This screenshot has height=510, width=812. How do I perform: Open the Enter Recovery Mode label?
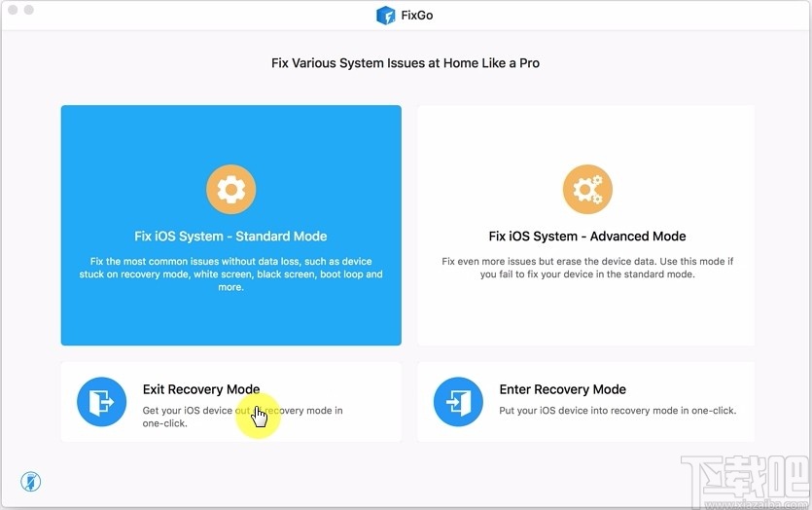pos(563,389)
